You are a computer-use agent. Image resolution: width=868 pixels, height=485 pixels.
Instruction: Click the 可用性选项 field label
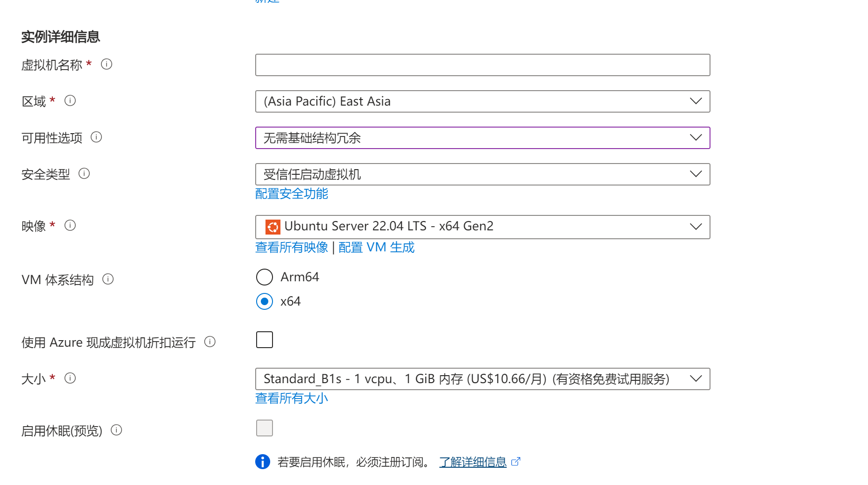pos(52,138)
